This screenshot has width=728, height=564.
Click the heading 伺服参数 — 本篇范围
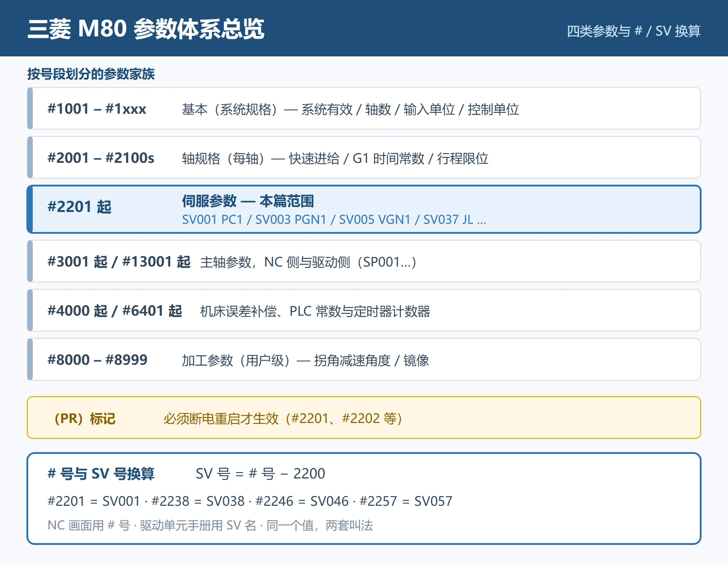pyautogui.click(x=248, y=201)
